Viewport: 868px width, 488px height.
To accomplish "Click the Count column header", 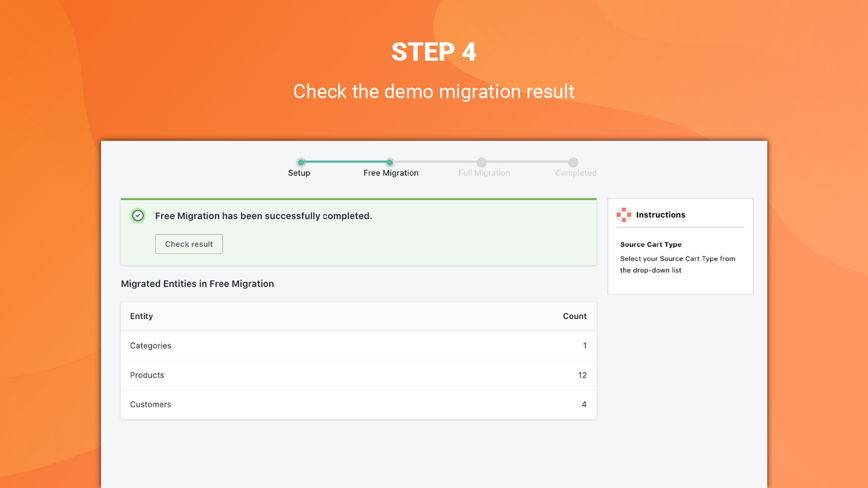I will 574,316.
